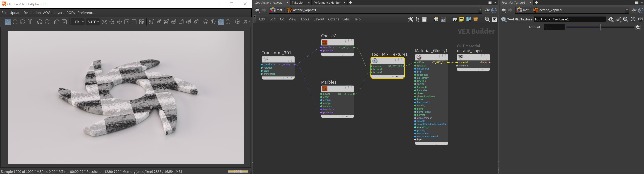Viewport: 644px width, 174px height.
Task: Click the IPR pause render icon
Action: pos(30,22)
